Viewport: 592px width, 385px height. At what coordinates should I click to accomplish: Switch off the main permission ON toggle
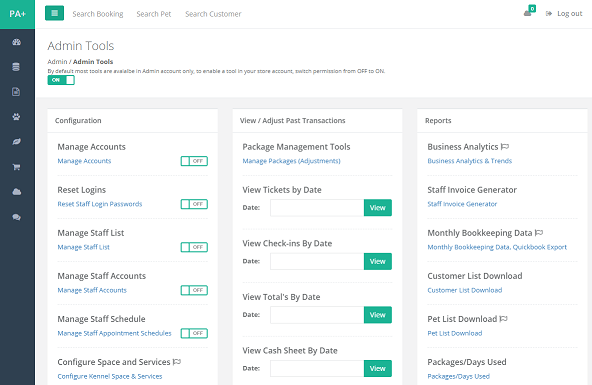tap(61, 80)
